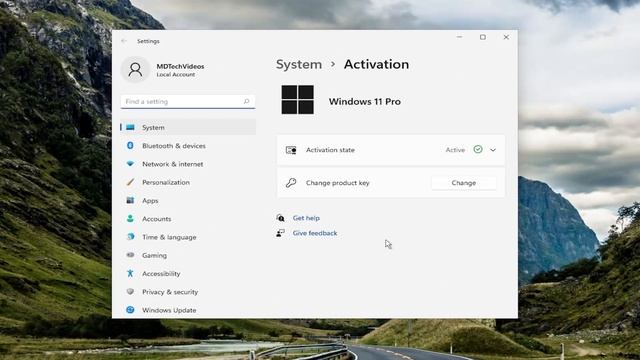Image resolution: width=640 pixels, height=360 pixels.
Task: Click the Activation page heading
Action: [x=376, y=64]
